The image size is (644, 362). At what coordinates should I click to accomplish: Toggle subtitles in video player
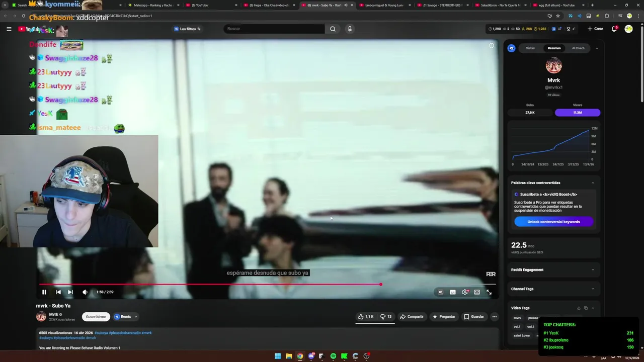click(x=453, y=292)
